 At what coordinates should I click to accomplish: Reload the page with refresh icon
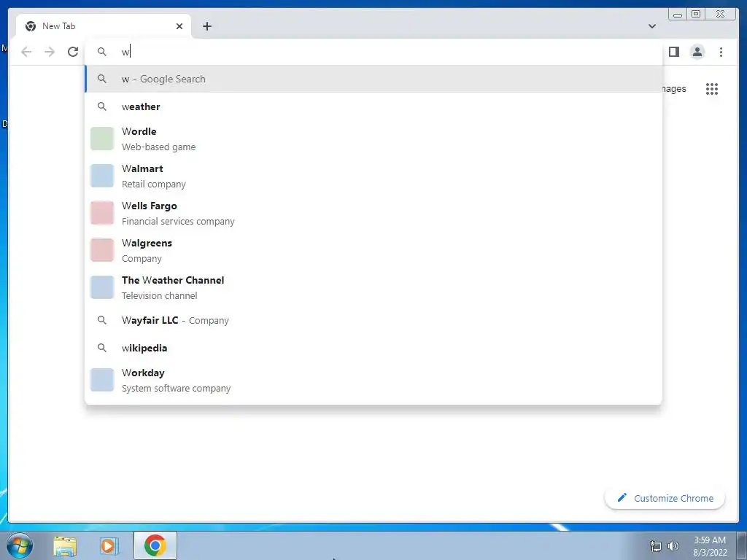point(73,52)
